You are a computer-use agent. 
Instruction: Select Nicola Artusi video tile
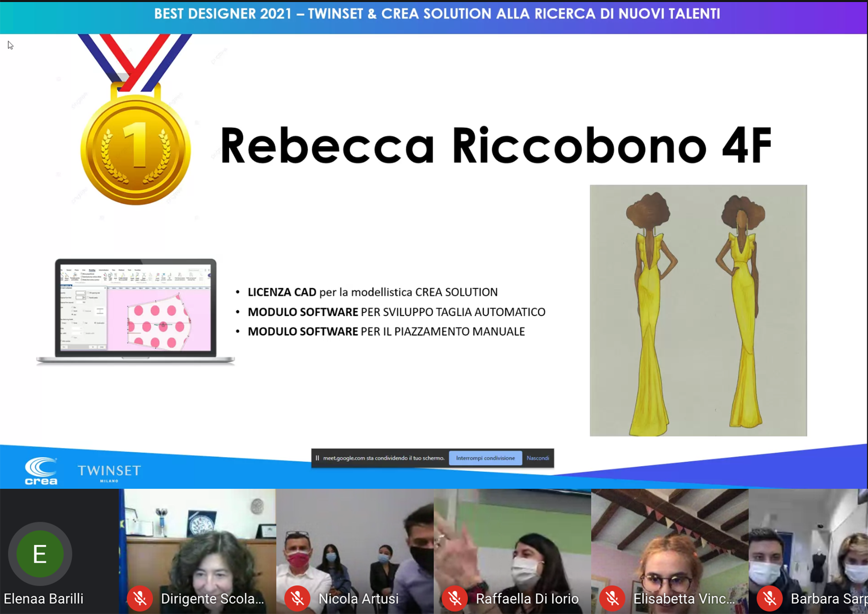coord(355,551)
